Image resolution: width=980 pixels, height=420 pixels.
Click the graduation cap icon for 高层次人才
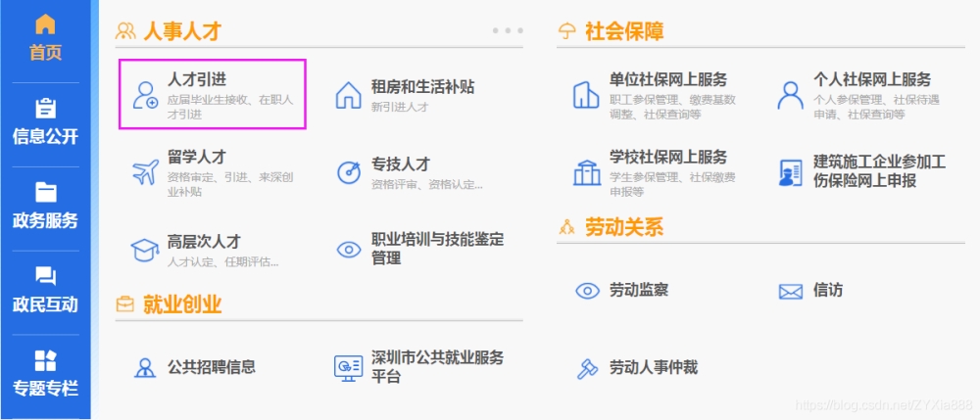[x=145, y=250]
